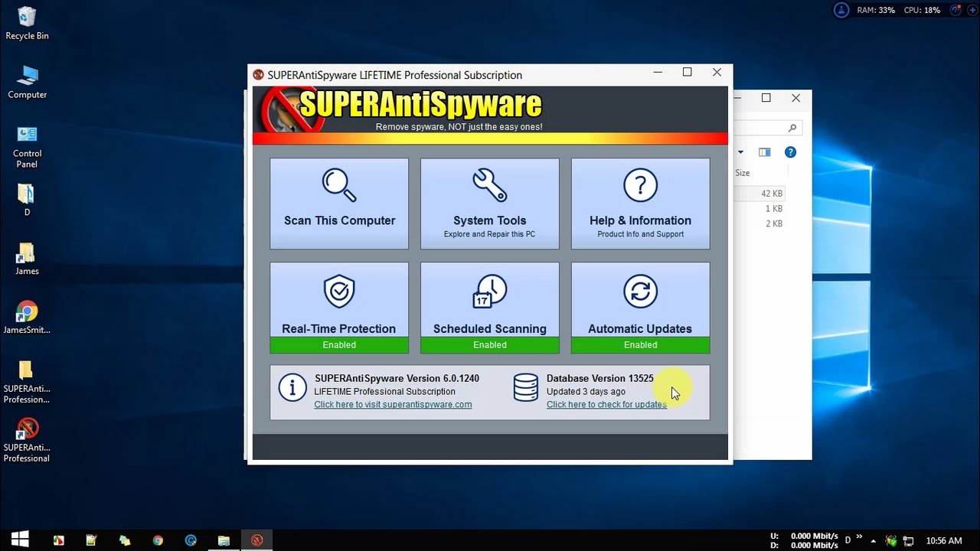Select SUPERAntiSpyware taskbar button

(257, 540)
